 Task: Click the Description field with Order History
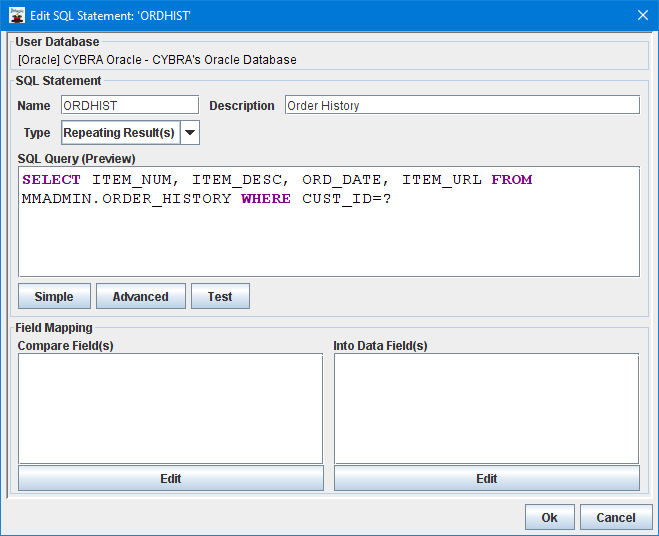coord(462,105)
